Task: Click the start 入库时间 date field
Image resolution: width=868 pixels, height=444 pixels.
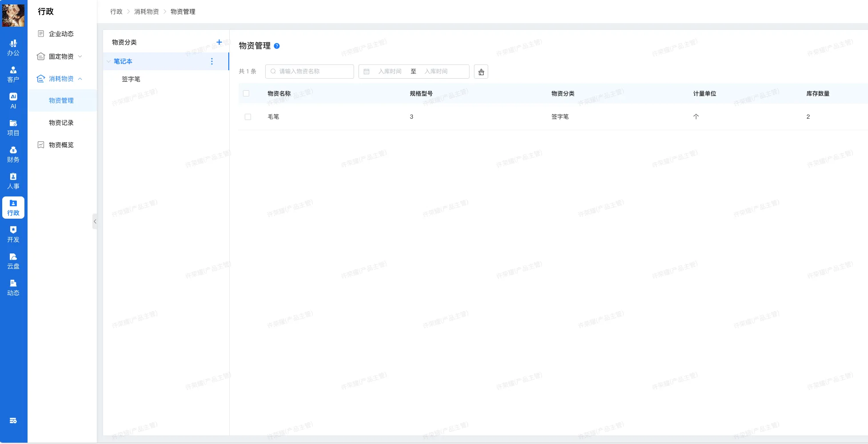Action: (x=390, y=72)
